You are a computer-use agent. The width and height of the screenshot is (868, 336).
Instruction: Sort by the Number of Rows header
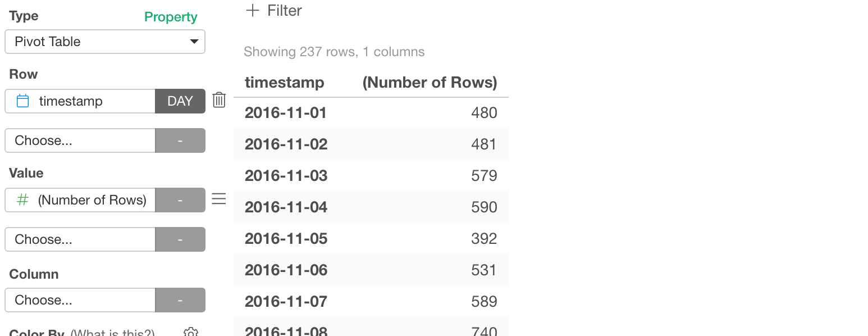pyautogui.click(x=430, y=83)
